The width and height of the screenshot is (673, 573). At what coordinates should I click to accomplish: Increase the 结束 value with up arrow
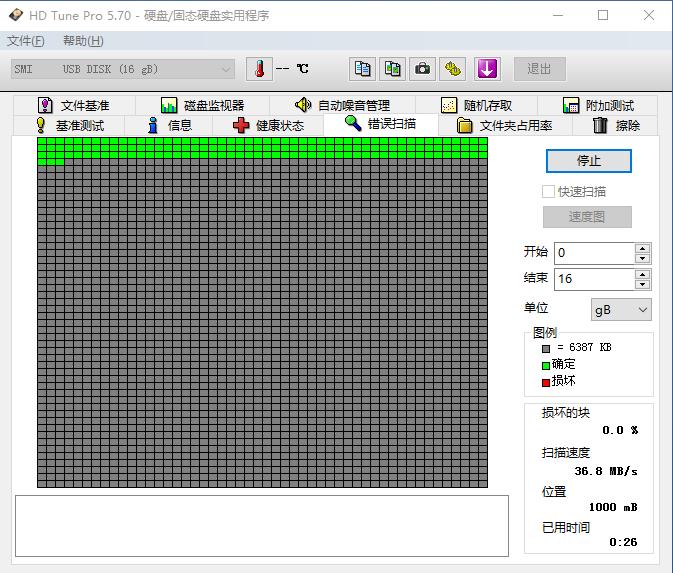[642, 275]
